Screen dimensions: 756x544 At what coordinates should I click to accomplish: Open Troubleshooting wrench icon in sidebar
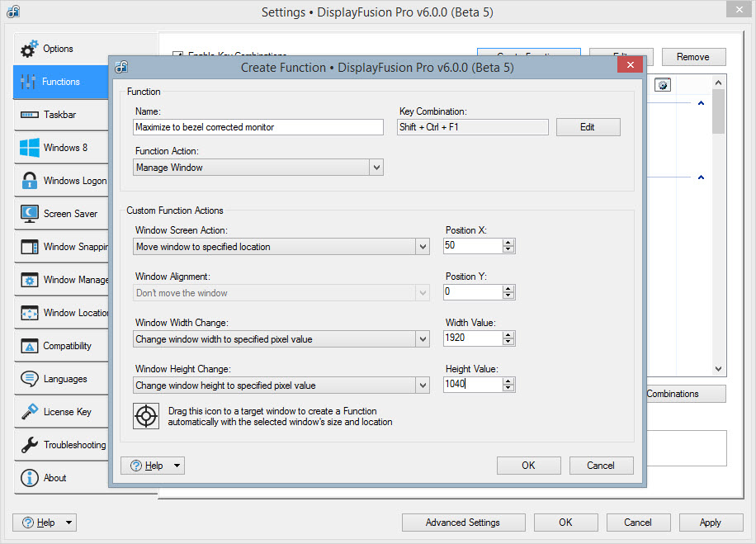click(30, 445)
